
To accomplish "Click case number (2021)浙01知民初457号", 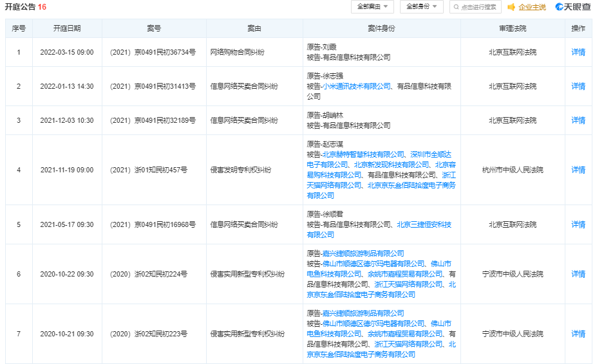I will point(149,170).
